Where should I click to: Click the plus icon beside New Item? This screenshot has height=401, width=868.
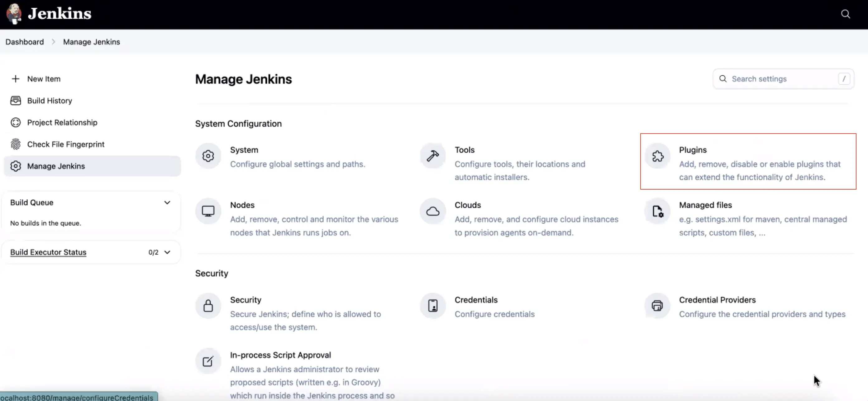pyautogui.click(x=16, y=79)
